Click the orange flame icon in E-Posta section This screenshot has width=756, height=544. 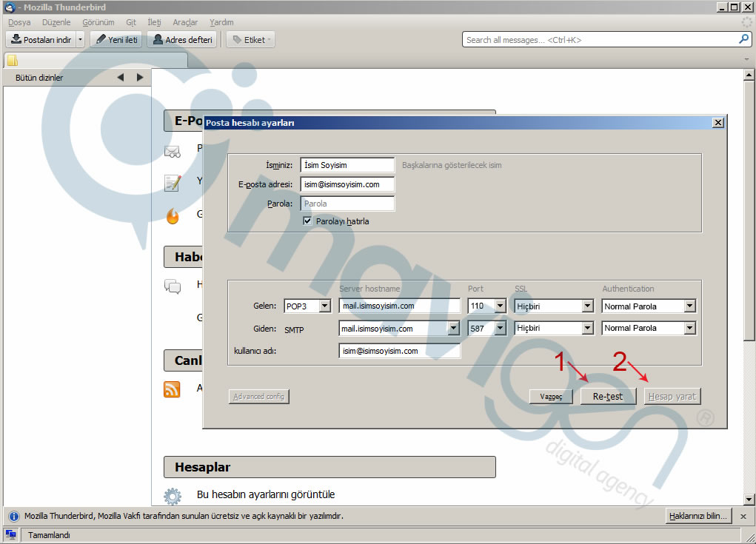click(x=173, y=216)
